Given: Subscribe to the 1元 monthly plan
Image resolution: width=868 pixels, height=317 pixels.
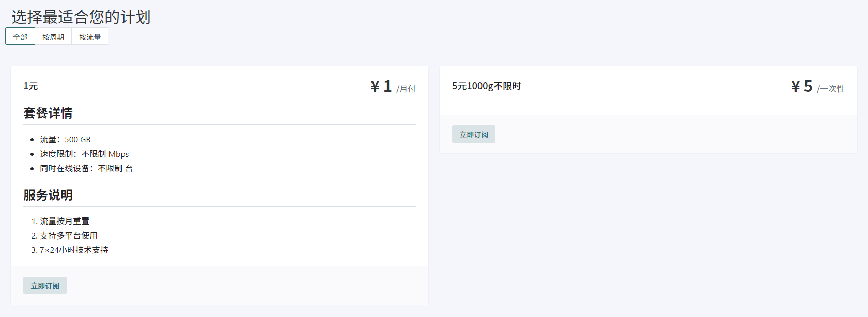Looking at the screenshot, I should point(45,286).
